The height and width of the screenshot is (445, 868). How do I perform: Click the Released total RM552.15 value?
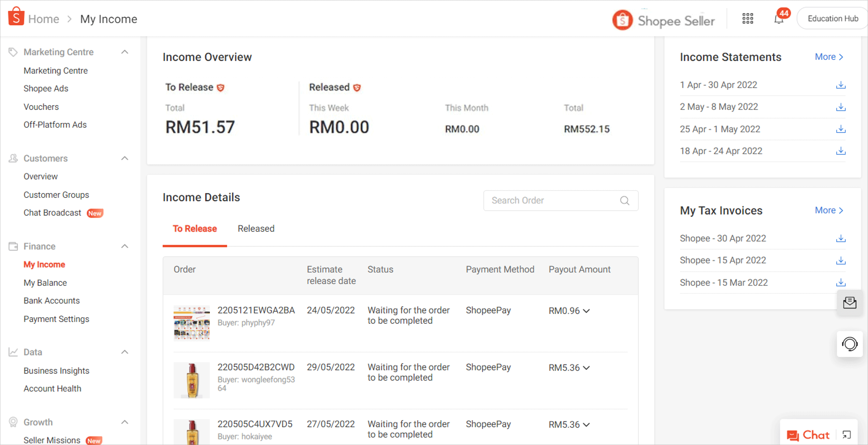(x=587, y=129)
